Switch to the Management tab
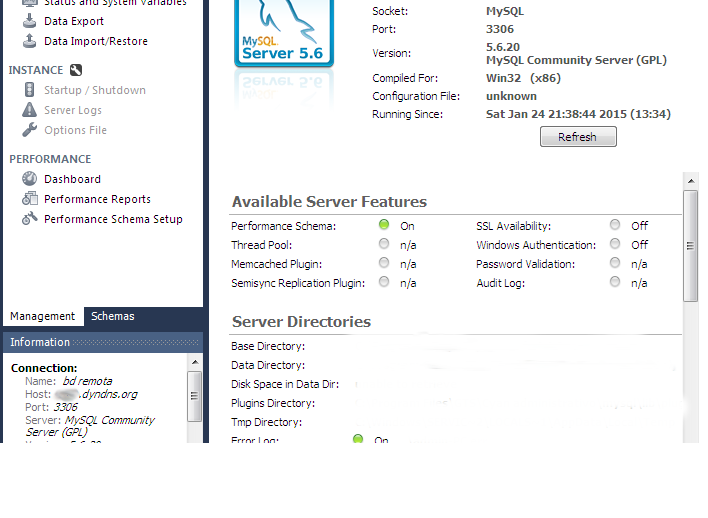The image size is (708, 518). click(x=42, y=316)
